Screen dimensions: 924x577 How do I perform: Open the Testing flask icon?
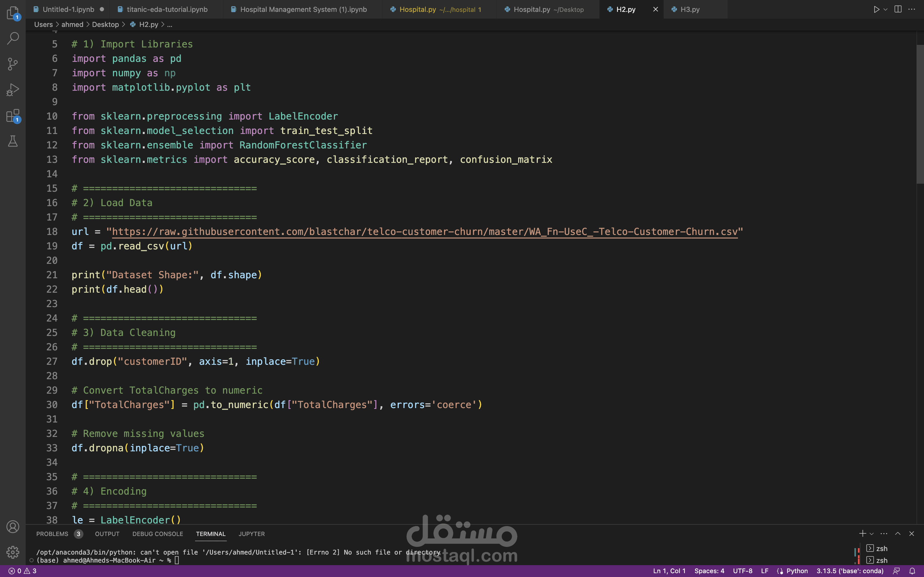tap(13, 141)
